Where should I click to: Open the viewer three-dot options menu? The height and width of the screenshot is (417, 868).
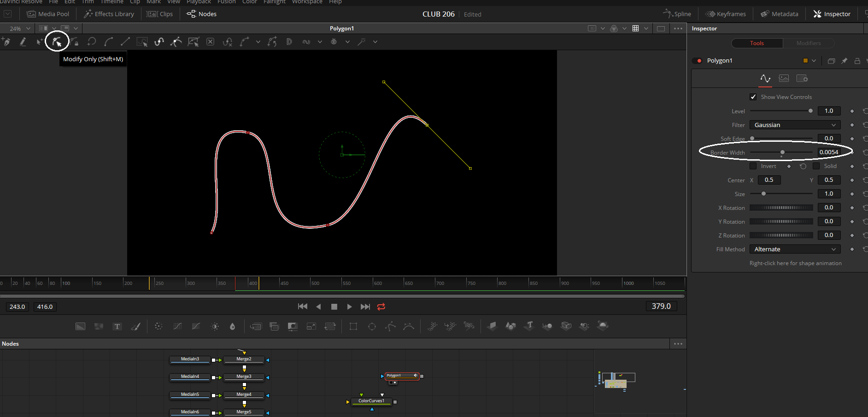(x=678, y=29)
